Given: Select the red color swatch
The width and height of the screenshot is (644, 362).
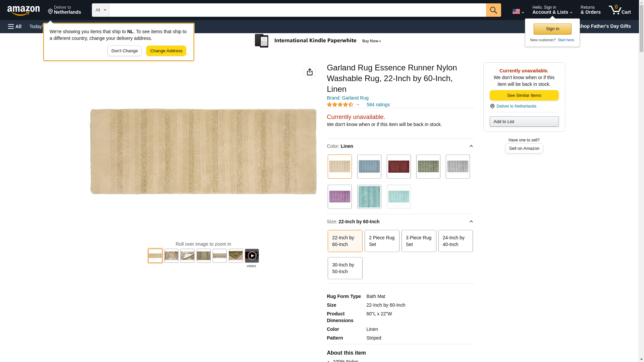Looking at the screenshot, I should (x=398, y=167).
